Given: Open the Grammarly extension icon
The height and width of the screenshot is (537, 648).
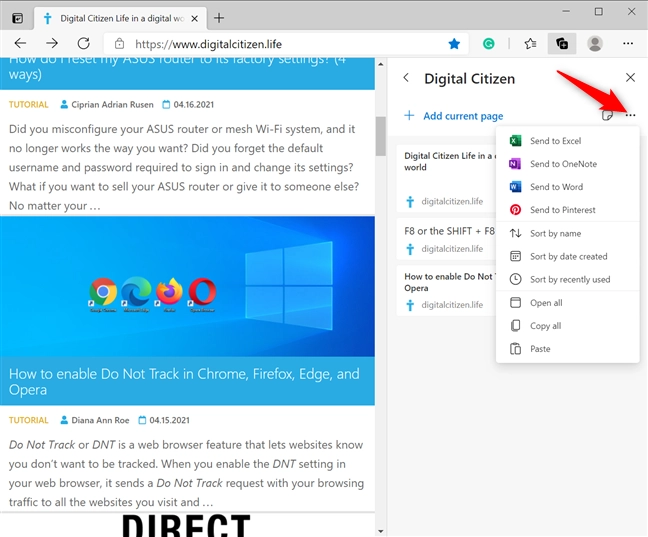Looking at the screenshot, I should coord(488,43).
